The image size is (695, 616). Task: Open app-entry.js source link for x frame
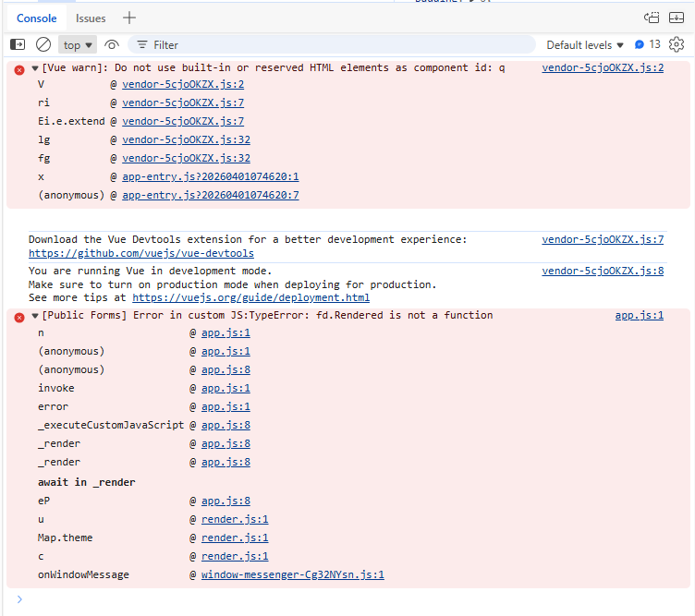[x=210, y=176]
